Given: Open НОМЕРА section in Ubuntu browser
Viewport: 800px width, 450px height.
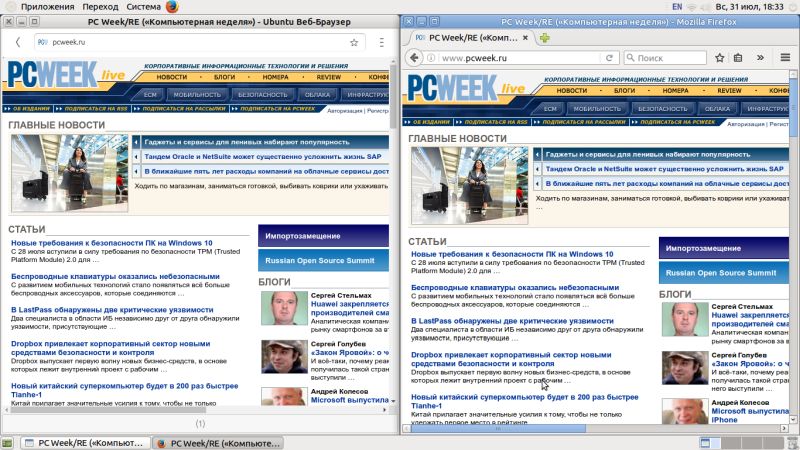Looking at the screenshot, I should click(276, 77).
